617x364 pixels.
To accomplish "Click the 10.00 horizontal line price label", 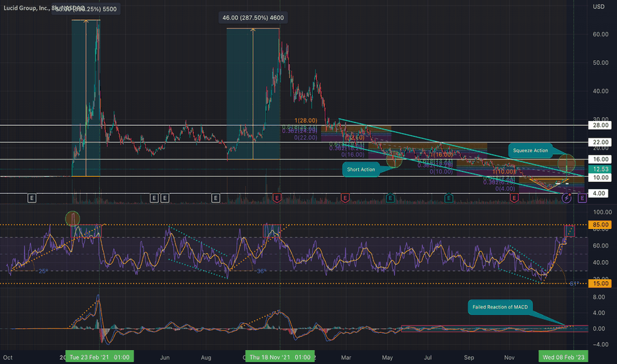I will (x=600, y=177).
